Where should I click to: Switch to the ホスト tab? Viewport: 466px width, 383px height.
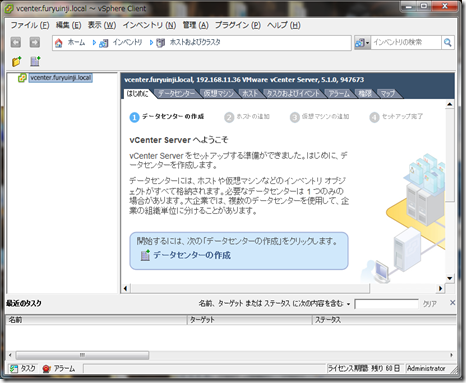250,94
